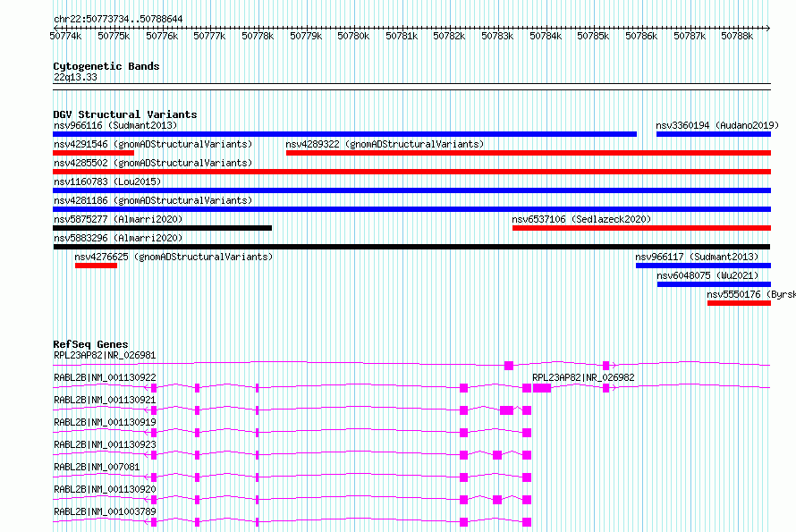
Task: Click the 50783k ruler tick label
Action: [497, 36]
